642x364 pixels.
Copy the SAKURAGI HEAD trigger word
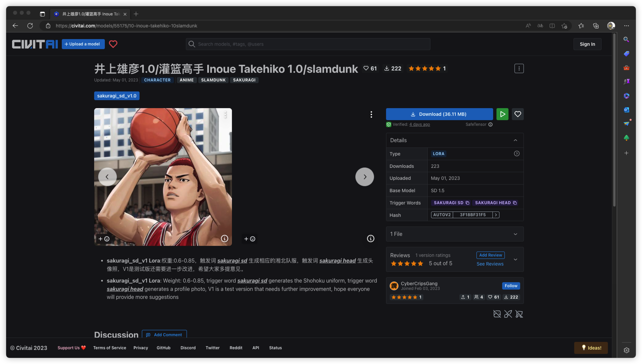tap(515, 203)
